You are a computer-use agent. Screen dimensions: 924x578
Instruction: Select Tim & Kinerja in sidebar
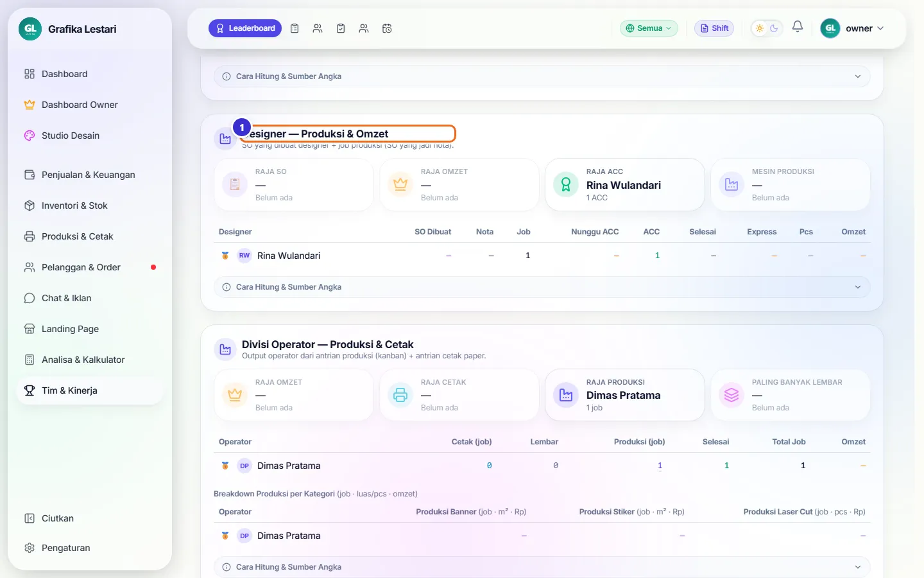coord(90,390)
